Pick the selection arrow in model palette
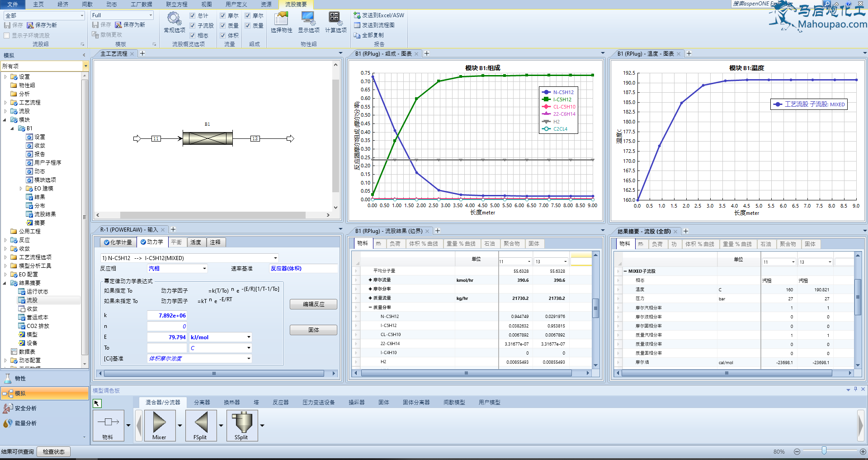868x460 pixels. point(97,403)
